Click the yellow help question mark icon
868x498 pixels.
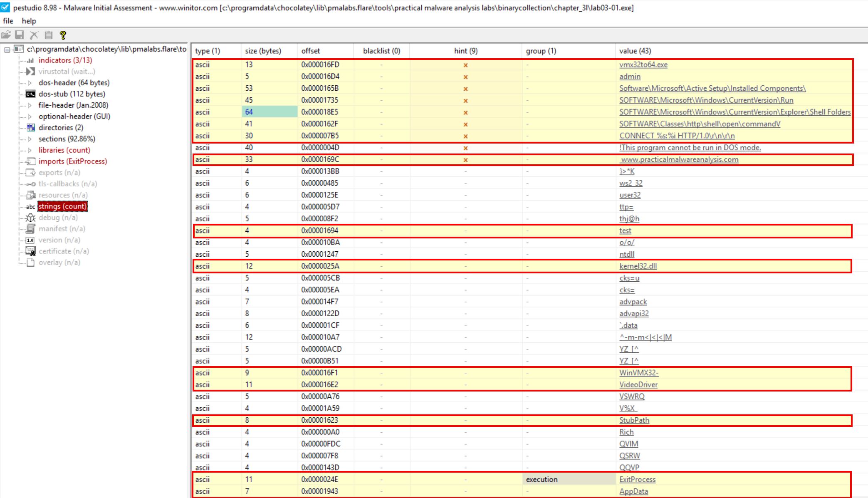[x=63, y=35]
